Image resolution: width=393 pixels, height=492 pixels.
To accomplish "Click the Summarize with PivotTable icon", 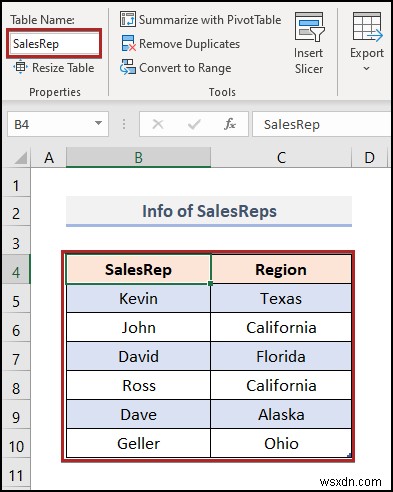I will click(128, 19).
